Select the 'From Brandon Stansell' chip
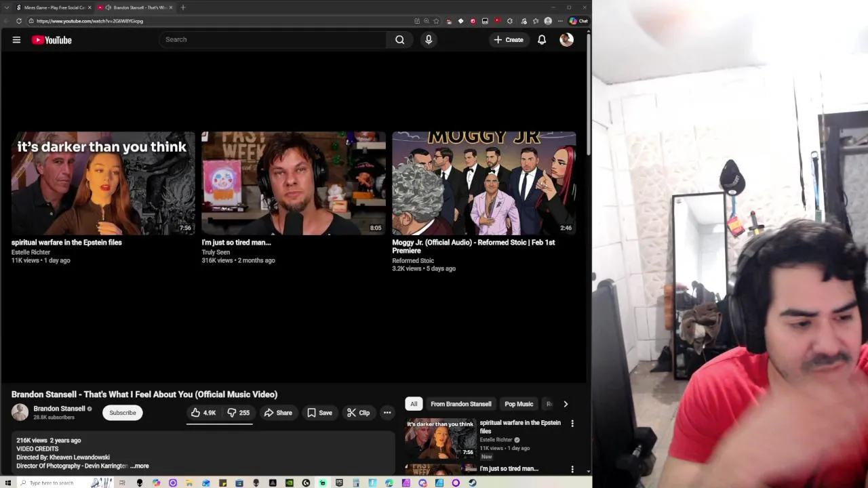 point(461,404)
